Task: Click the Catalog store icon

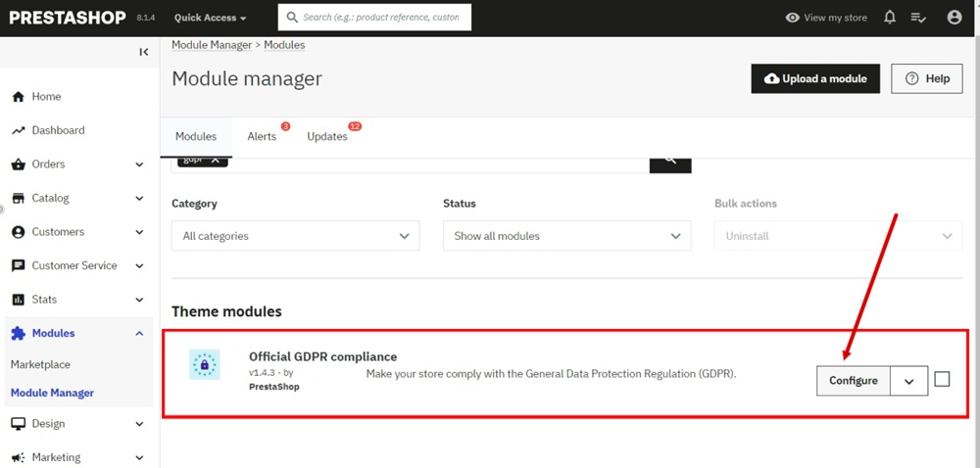Action: (18, 198)
